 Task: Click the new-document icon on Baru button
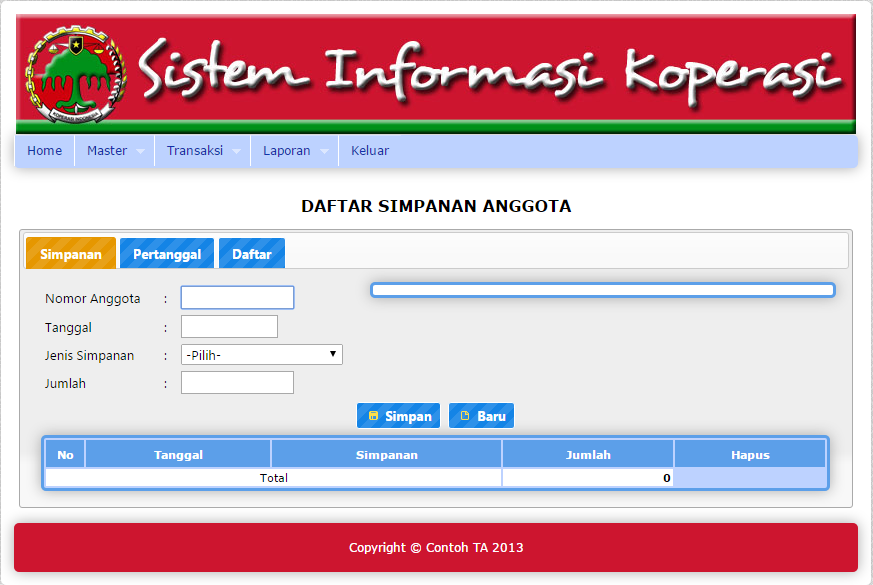click(x=465, y=416)
